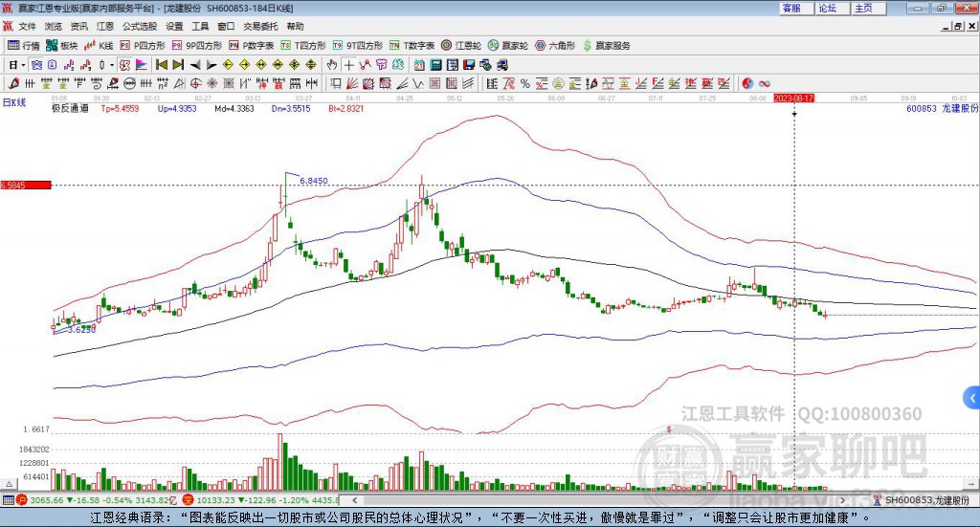
Task: Select the hand pan tool
Action: [332, 65]
